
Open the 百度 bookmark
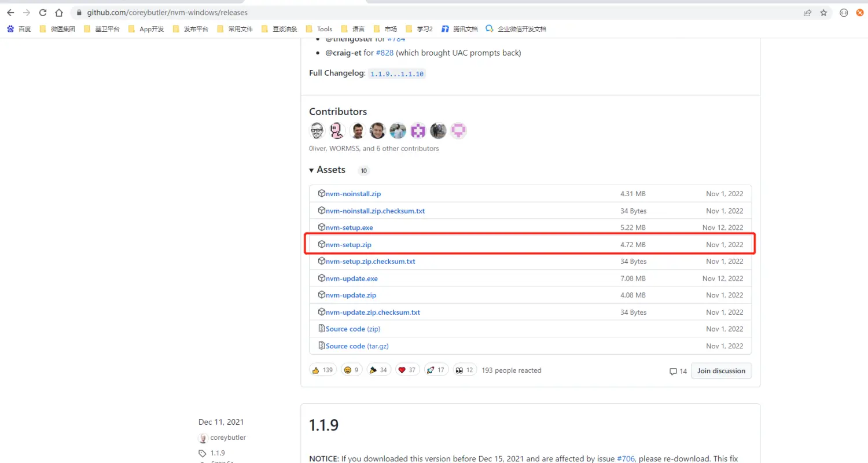(x=19, y=29)
